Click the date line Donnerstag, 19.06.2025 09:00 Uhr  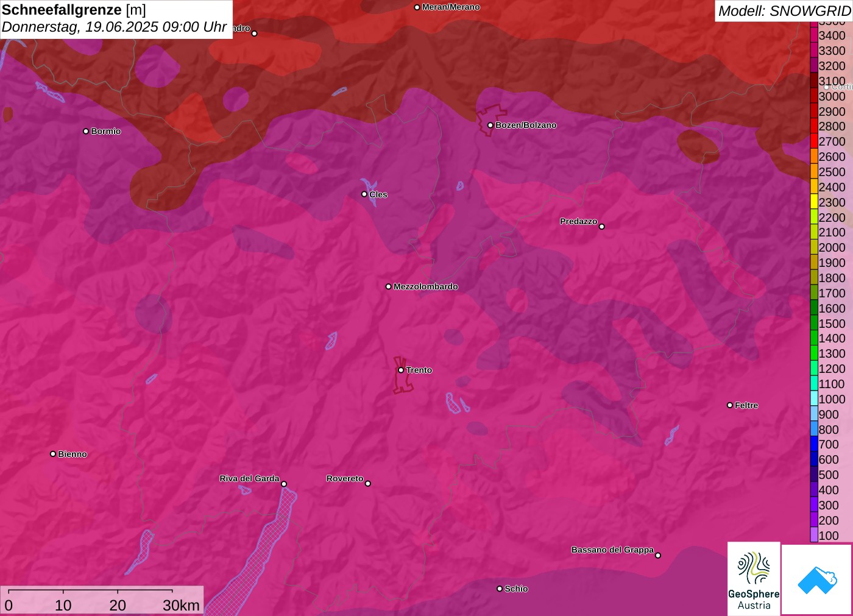click(114, 27)
